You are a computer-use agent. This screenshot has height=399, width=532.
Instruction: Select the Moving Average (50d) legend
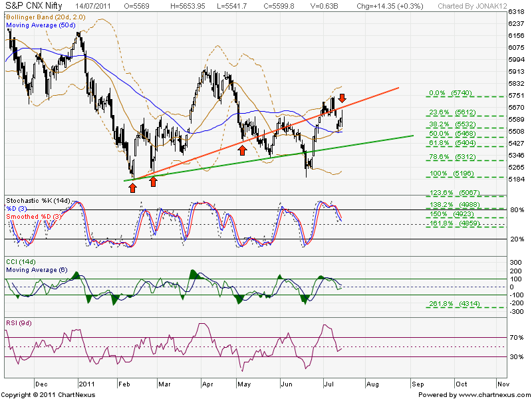(41, 25)
